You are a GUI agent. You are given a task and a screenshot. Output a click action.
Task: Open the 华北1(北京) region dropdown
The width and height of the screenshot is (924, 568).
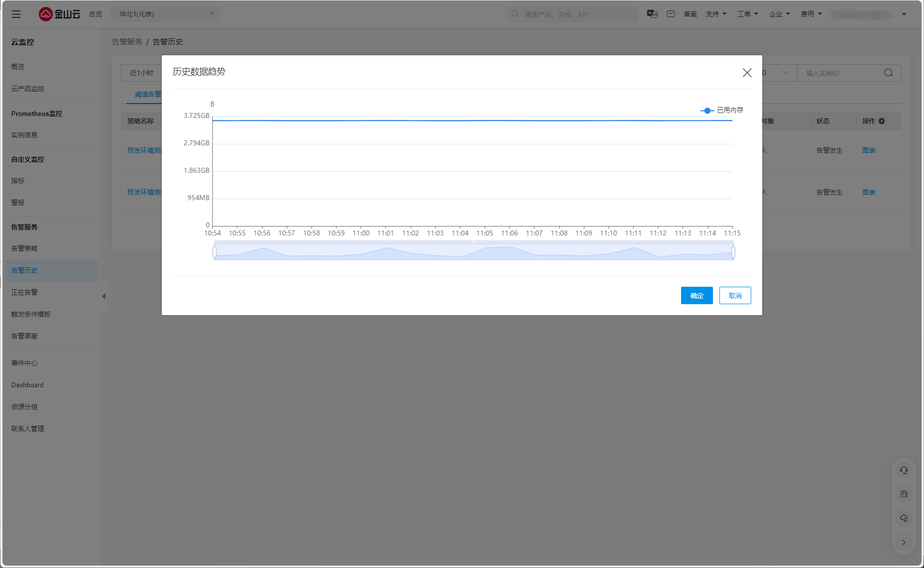click(x=166, y=14)
